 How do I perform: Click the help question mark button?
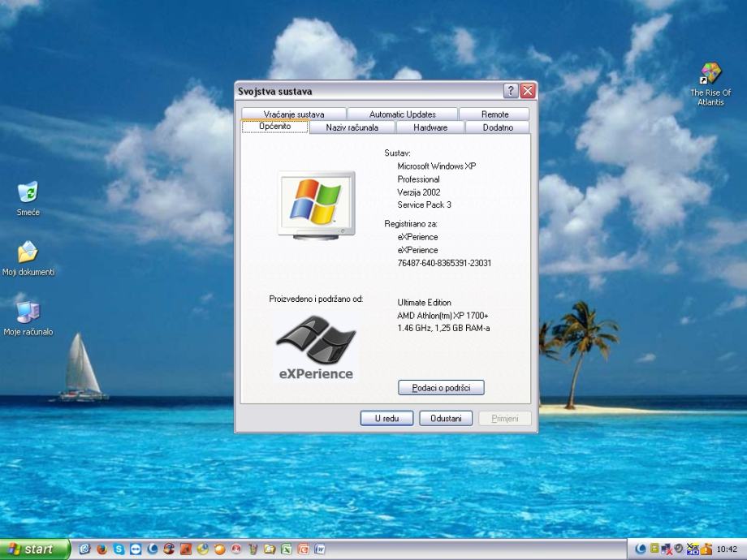[x=510, y=90]
